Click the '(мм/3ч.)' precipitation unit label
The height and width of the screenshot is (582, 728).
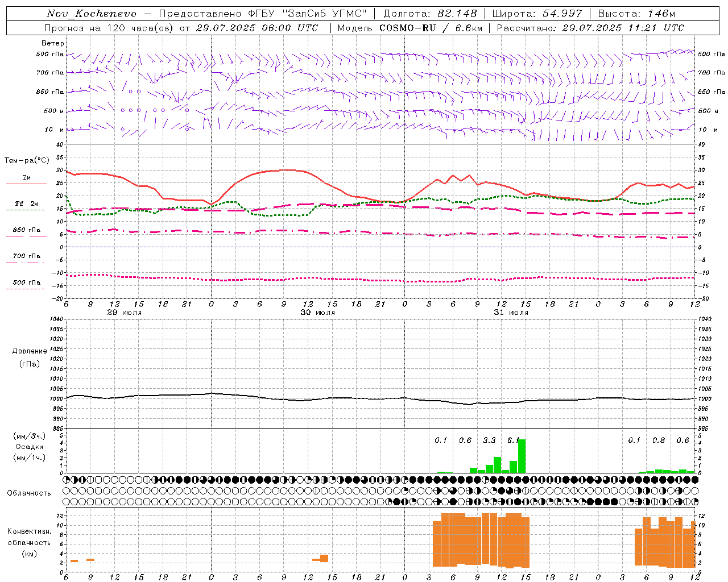tap(30, 436)
